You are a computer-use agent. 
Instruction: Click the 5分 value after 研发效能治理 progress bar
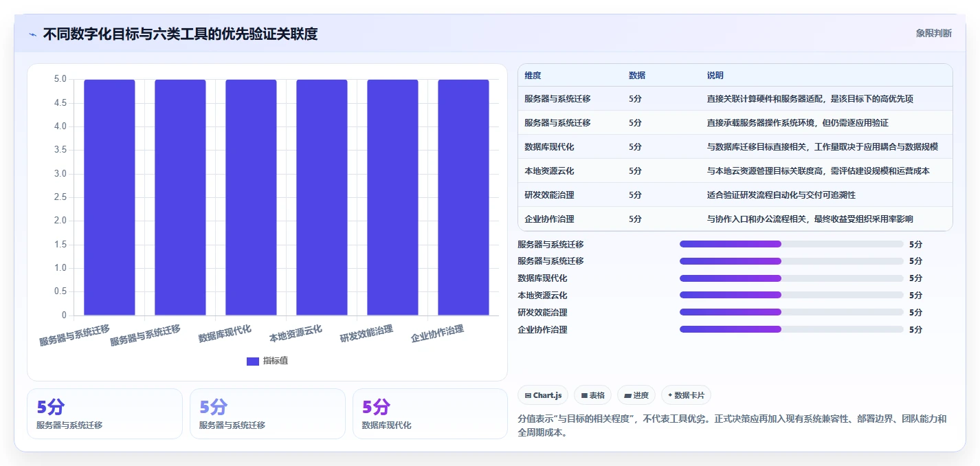click(x=915, y=313)
